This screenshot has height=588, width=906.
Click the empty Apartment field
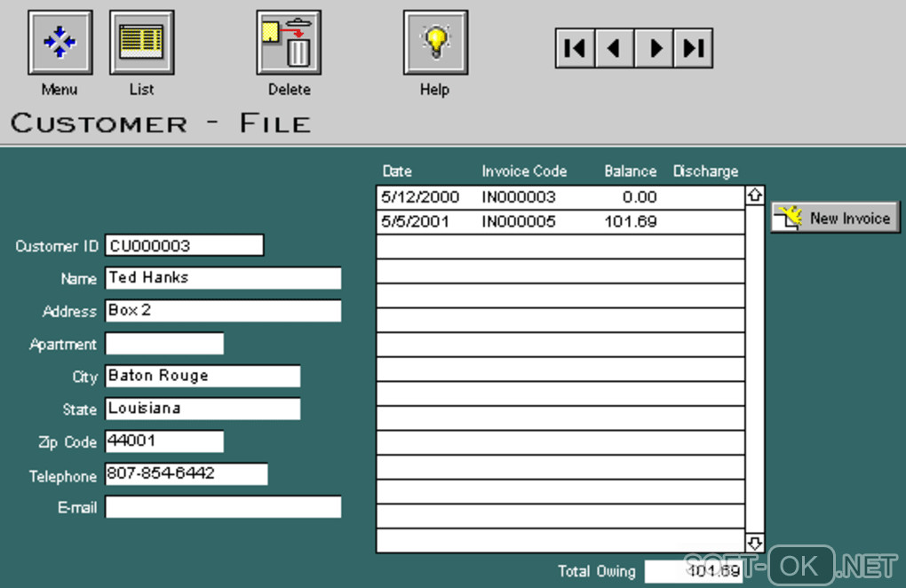(164, 344)
